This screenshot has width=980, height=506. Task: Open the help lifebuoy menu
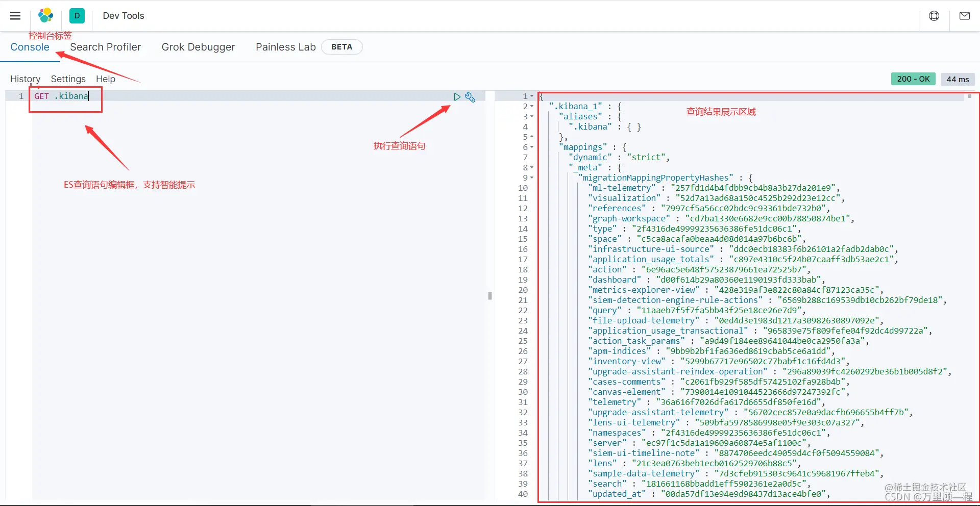[x=934, y=16]
